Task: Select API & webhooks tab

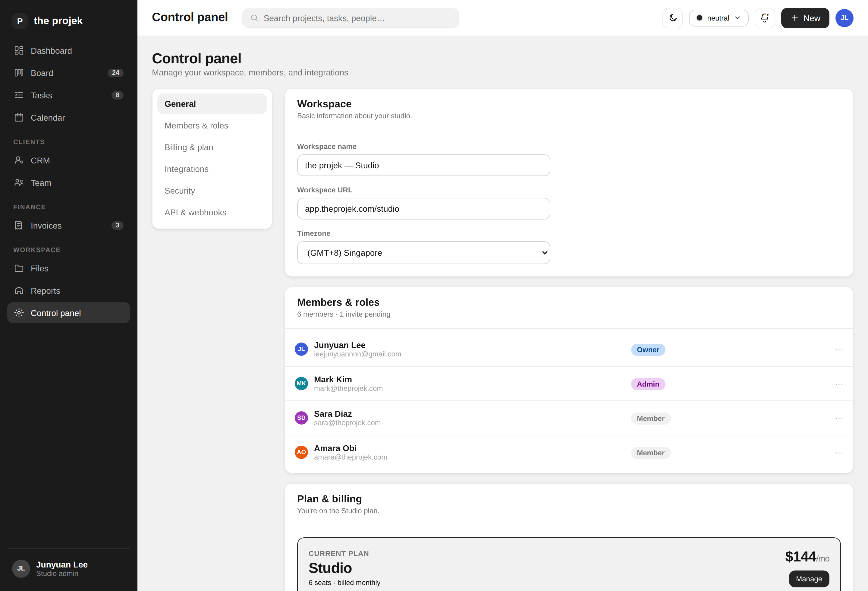Action: [x=212, y=212]
